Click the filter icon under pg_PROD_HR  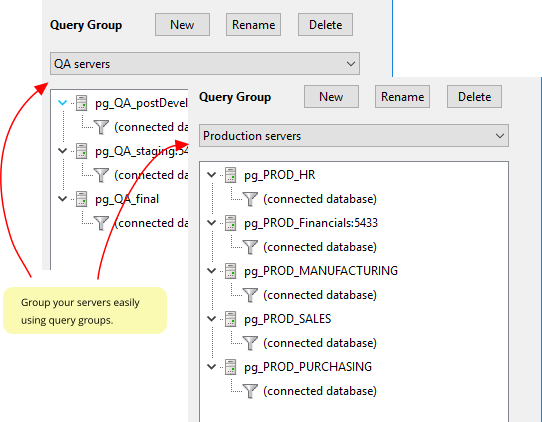250,199
